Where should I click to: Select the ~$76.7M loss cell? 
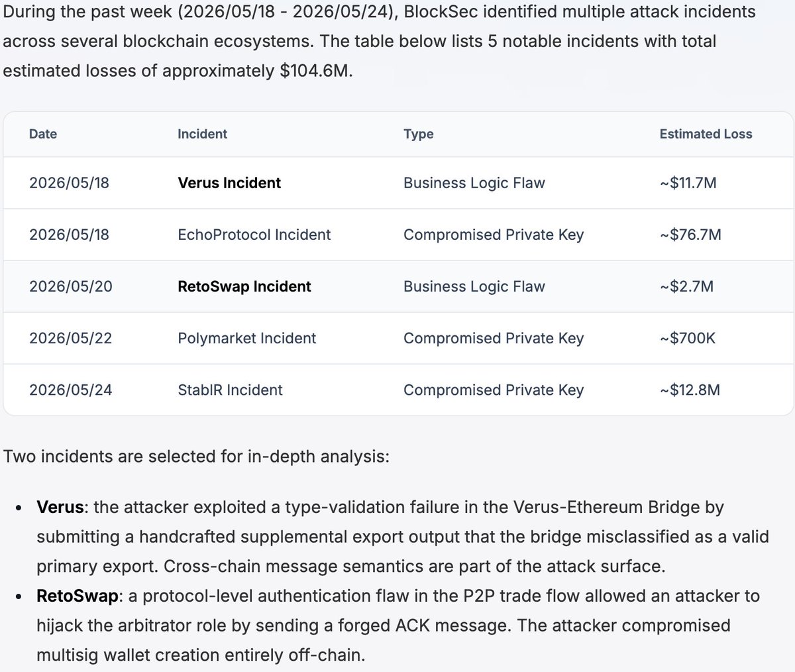[690, 235]
